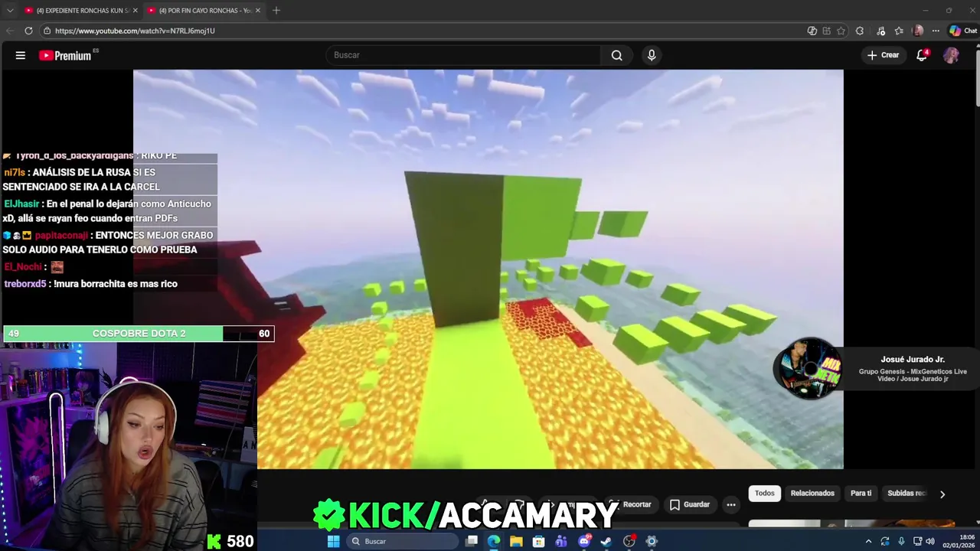This screenshot has width=980, height=551.
Task: Select the Relacionados filter chip
Action: click(812, 494)
